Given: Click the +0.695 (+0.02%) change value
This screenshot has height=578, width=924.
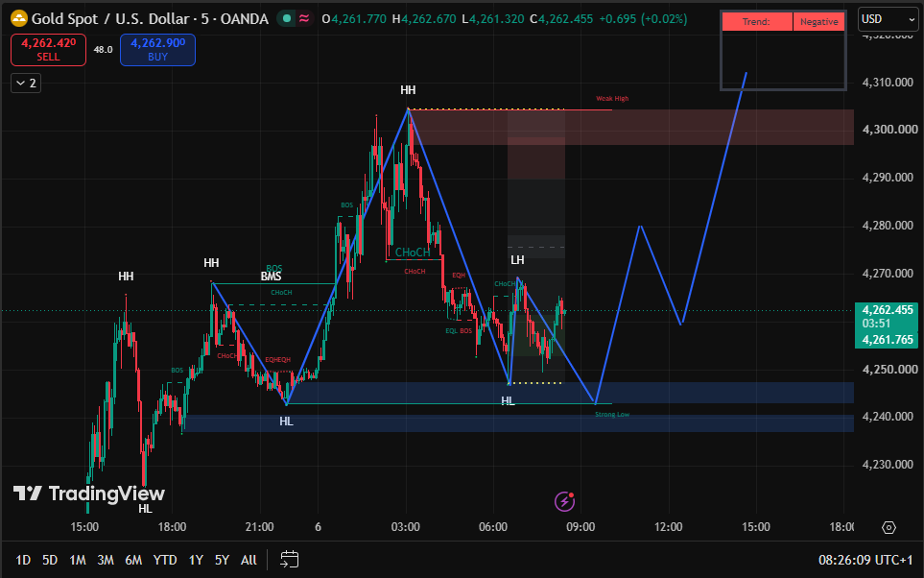Looking at the screenshot, I should coord(643,19).
